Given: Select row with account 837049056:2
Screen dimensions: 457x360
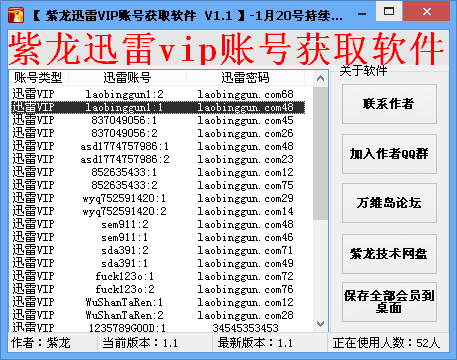Looking at the screenshot, I should pos(158,133).
